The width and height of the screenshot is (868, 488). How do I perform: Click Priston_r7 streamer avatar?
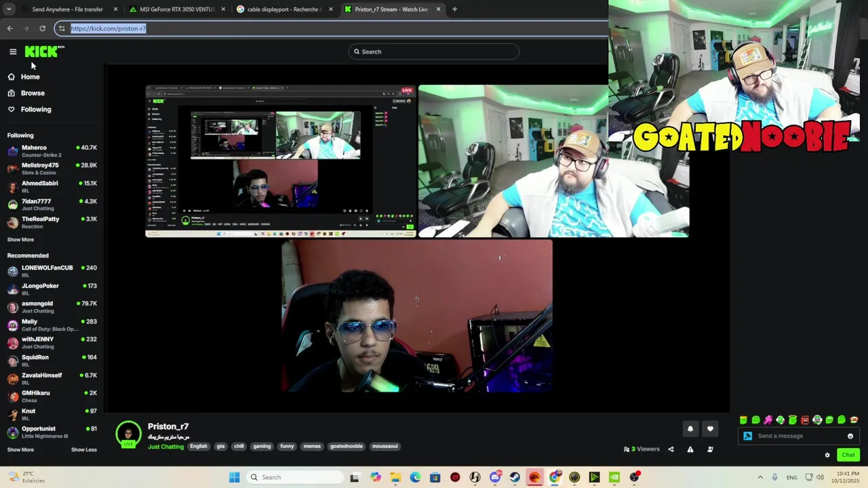point(128,434)
